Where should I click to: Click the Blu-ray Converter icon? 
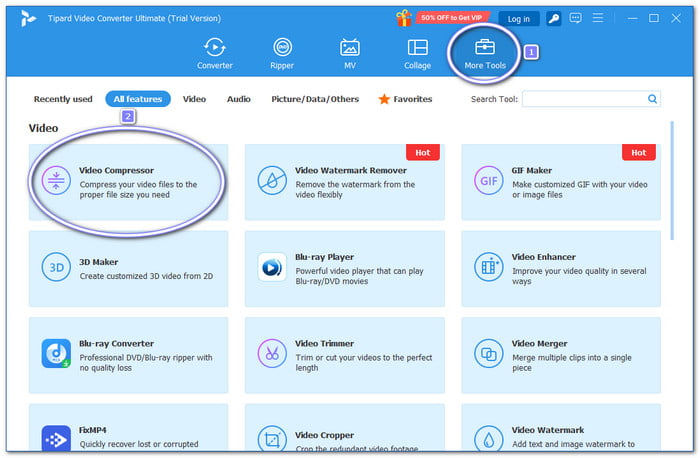[x=56, y=354]
